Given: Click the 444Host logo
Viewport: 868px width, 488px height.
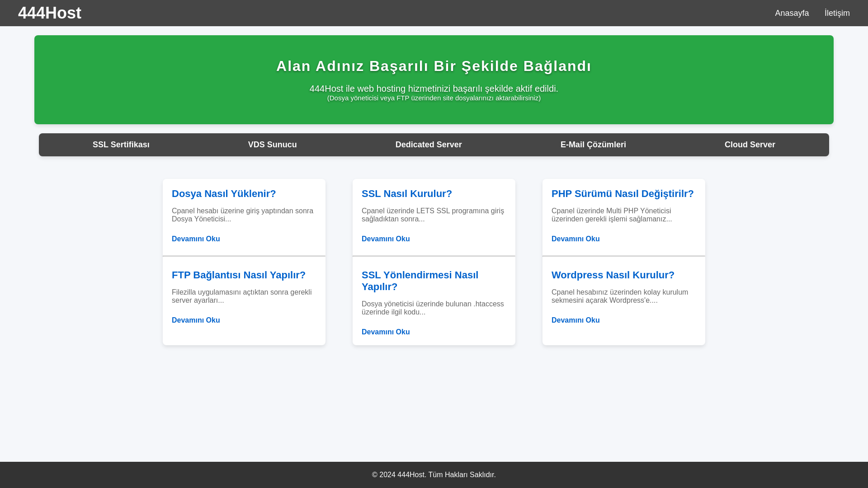Looking at the screenshot, I should [50, 13].
